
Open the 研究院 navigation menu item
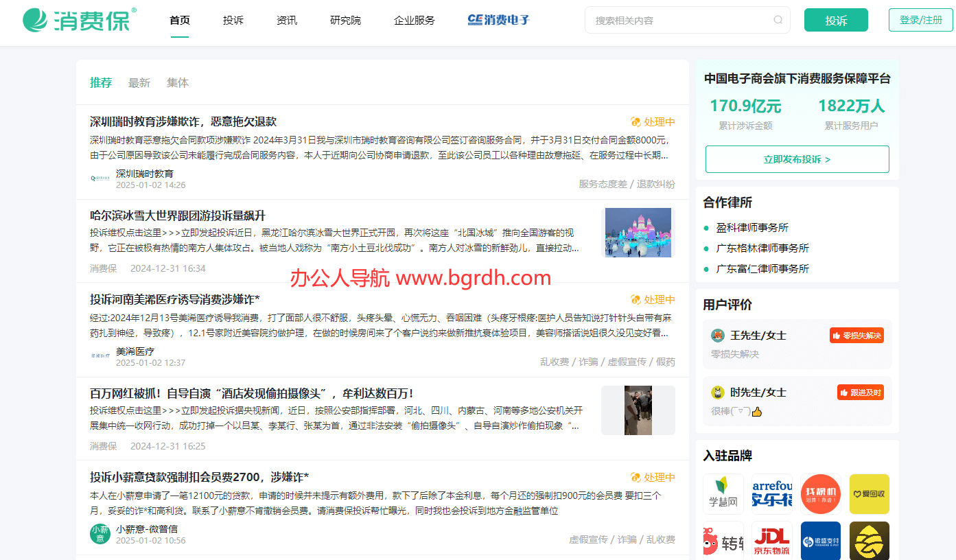(345, 20)
